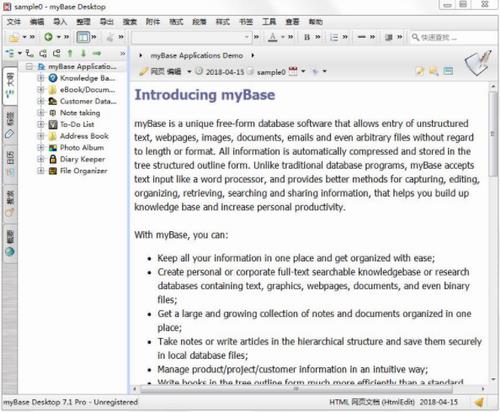Expand the Knowledge Ba... tree node
This screenshot has width=500, height=412.
tap(41, 78)
